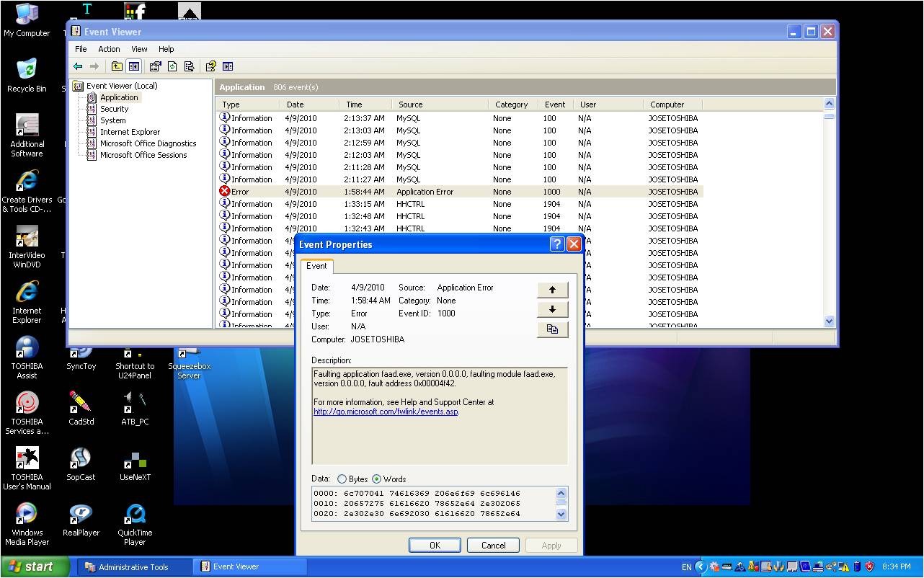This screenshot has width=924, height=578.
Task: Select the Words radio button
Action: (377, 479)
